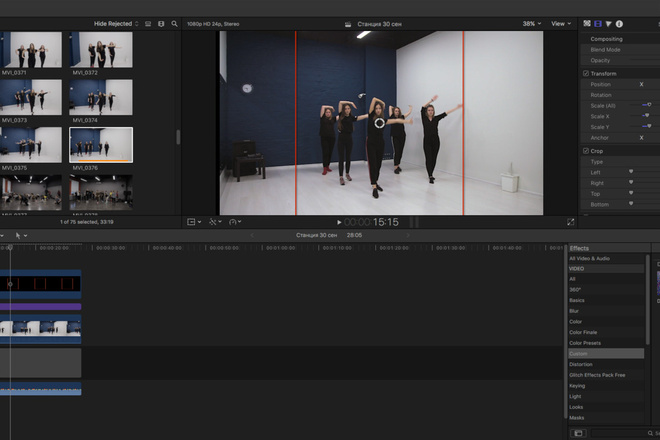Click the project clapperboard icon beside the title

[x=348, y=24]
